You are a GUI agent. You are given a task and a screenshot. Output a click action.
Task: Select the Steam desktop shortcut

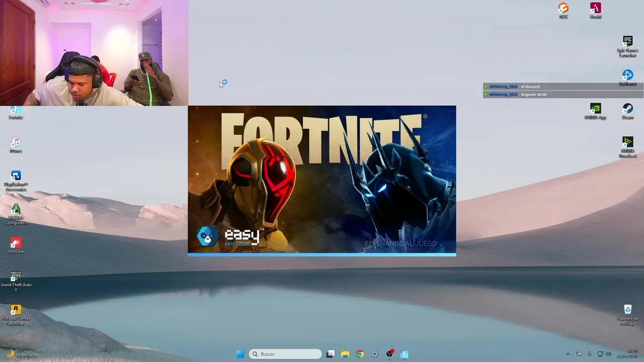[x=627, y=111]
